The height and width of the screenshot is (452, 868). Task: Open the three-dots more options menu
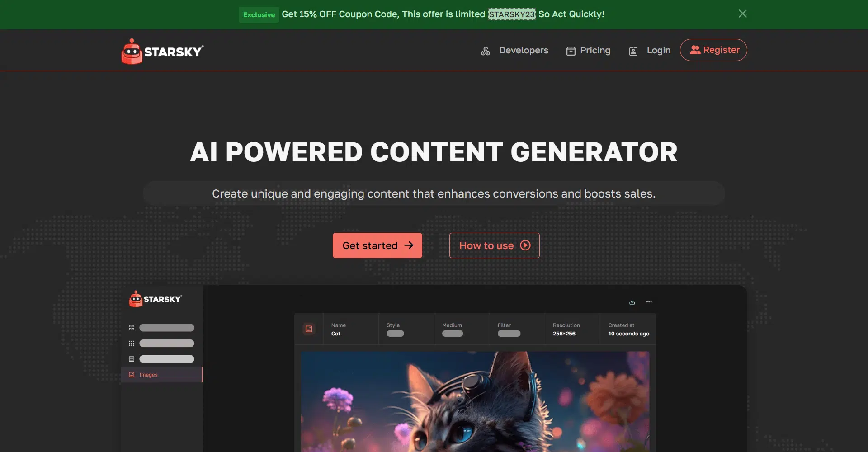[649, 302]
